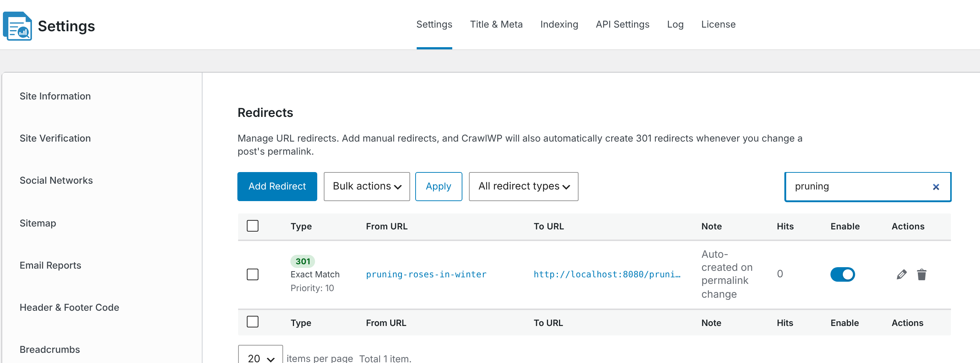
Task: Open the pruning-roses-in-winter From URL link
Action: 426,274
